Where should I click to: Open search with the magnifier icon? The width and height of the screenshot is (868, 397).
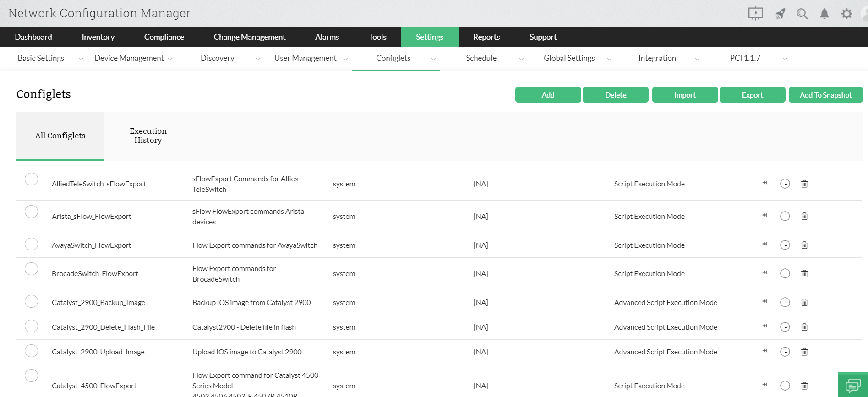point(802,14)
